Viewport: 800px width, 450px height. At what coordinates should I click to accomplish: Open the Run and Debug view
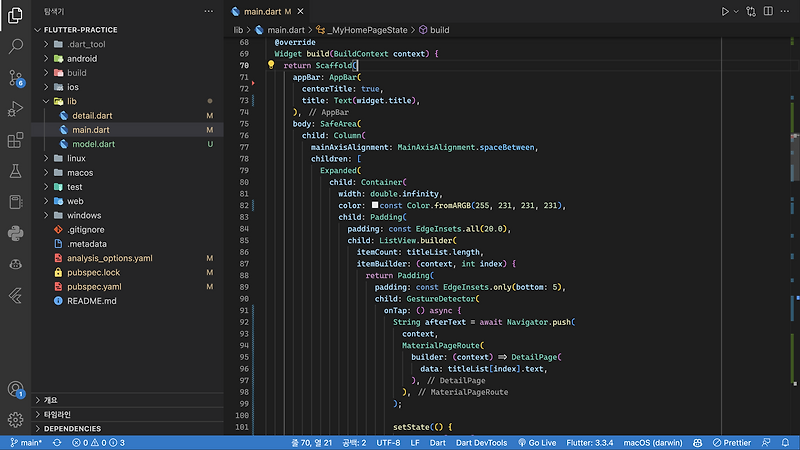click(x=15, y=109)
